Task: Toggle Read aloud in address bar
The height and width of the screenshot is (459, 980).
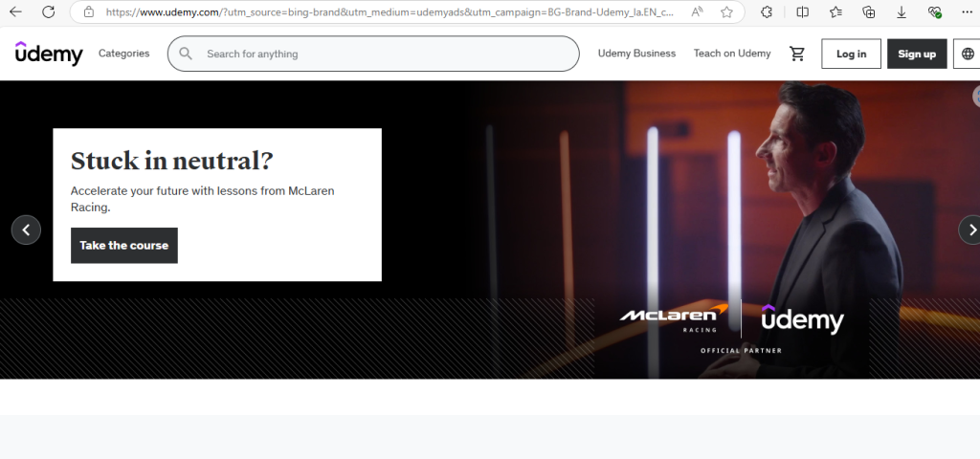Action: (x=699, y=12)
